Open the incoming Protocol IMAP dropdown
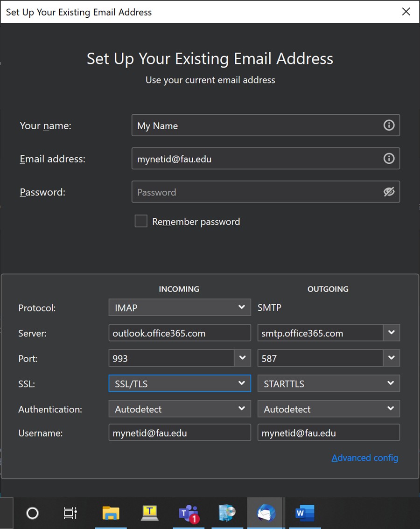Screen dimensions: 420x529 click(180, 307)
